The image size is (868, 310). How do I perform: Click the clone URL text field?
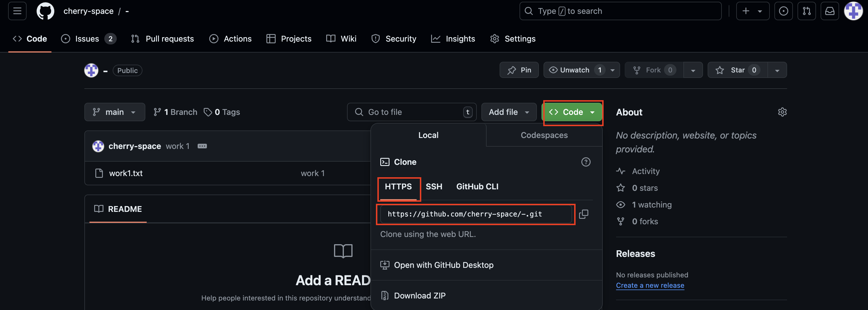[476, 214]
